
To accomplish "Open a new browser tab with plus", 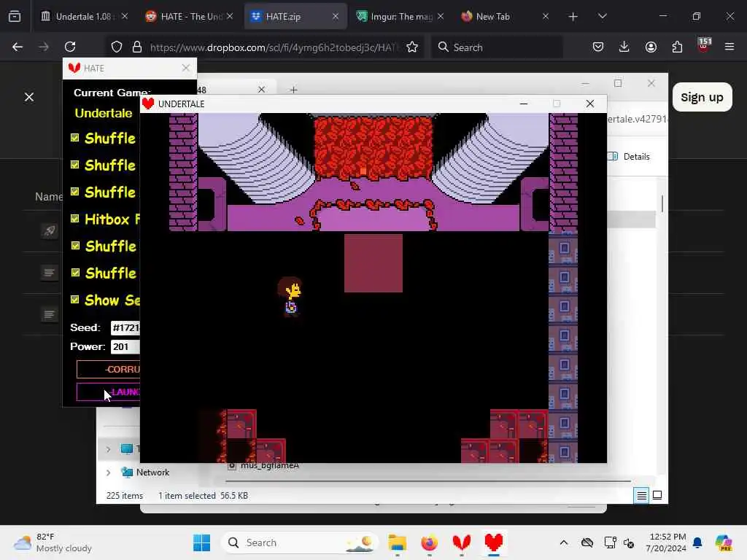I will (x=573, y=17).
